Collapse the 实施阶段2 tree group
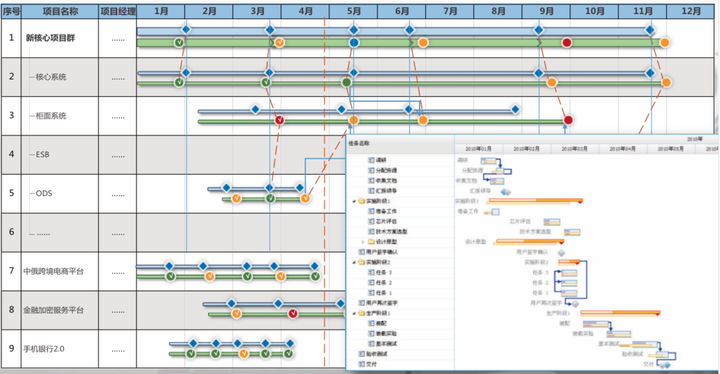This screenshot has width=720, height=374. [354, 262]
